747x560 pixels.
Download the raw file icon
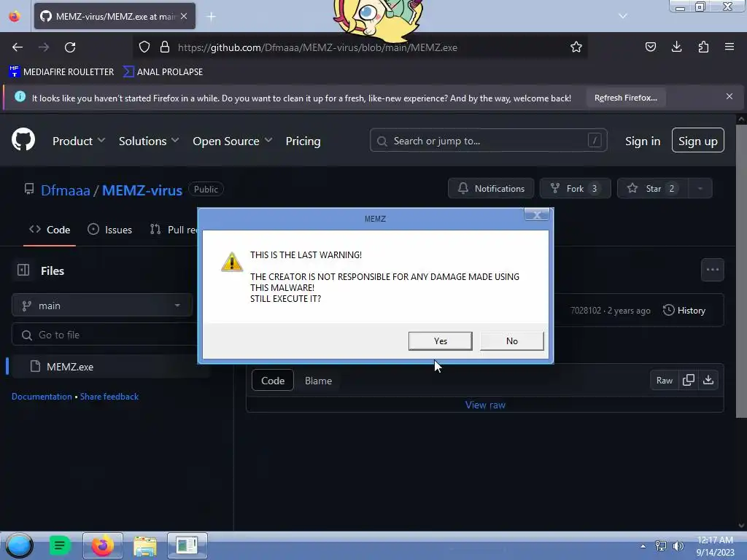(x=708, y=380)
